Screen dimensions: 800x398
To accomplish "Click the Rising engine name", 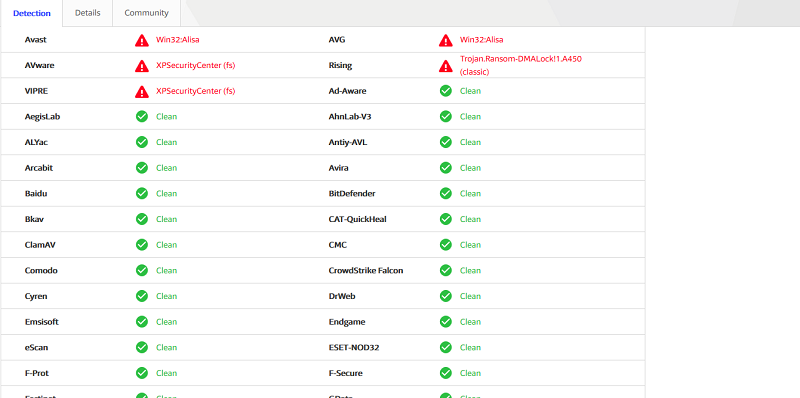I will point(340,65).
